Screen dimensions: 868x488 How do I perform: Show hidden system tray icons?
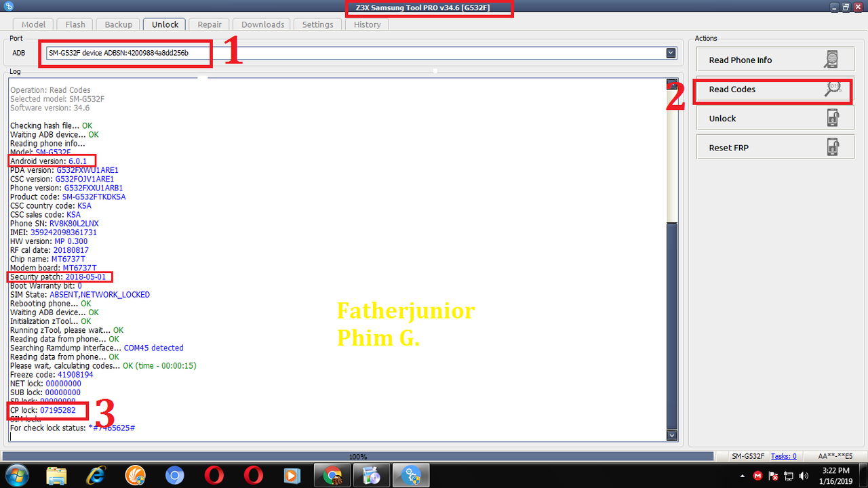coord(744,475)
